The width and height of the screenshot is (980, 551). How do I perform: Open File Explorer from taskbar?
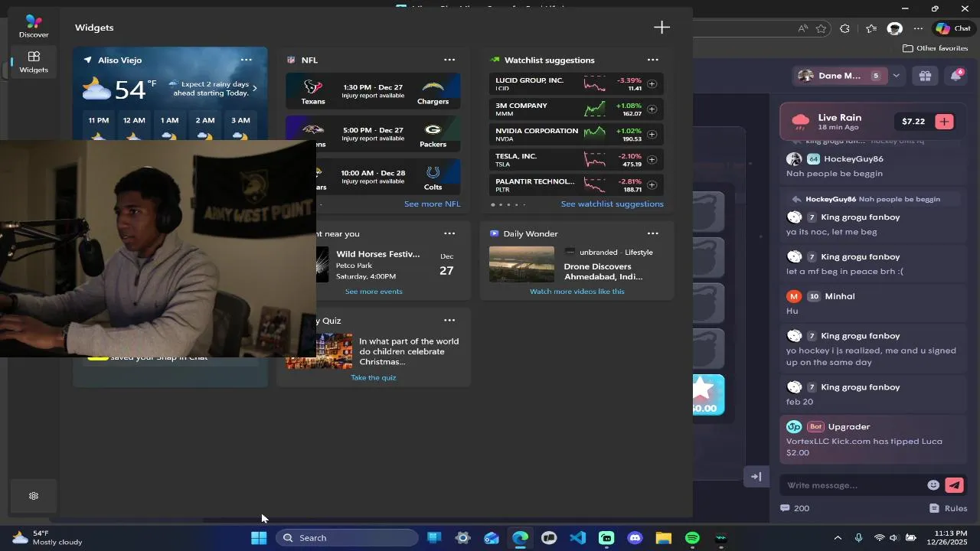tap(663, 538)
